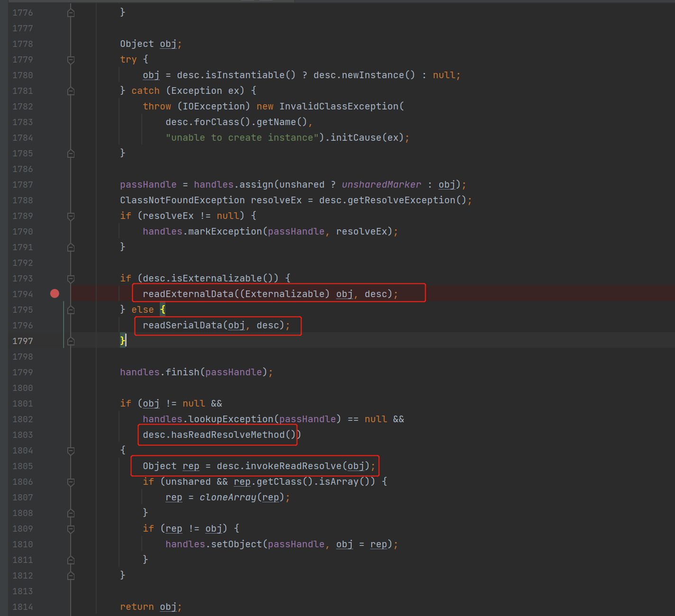675x616 pixels.
Task: Collapse the catch block fold marker at line 1781
Action: click(x=71, y=91)
